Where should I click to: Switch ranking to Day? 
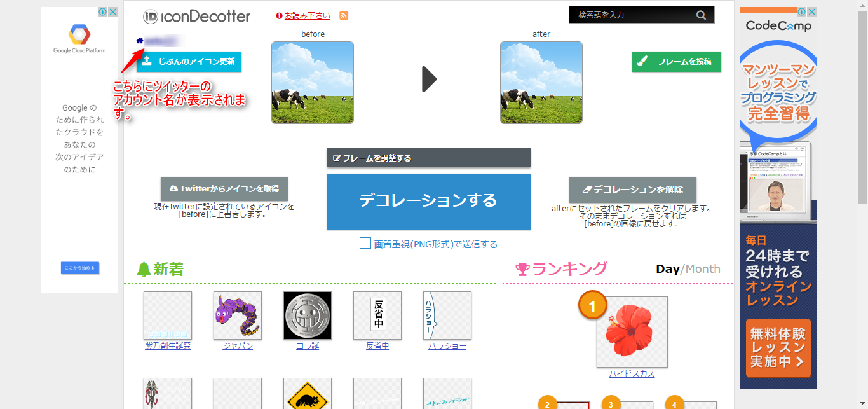[x=667, y=269]
